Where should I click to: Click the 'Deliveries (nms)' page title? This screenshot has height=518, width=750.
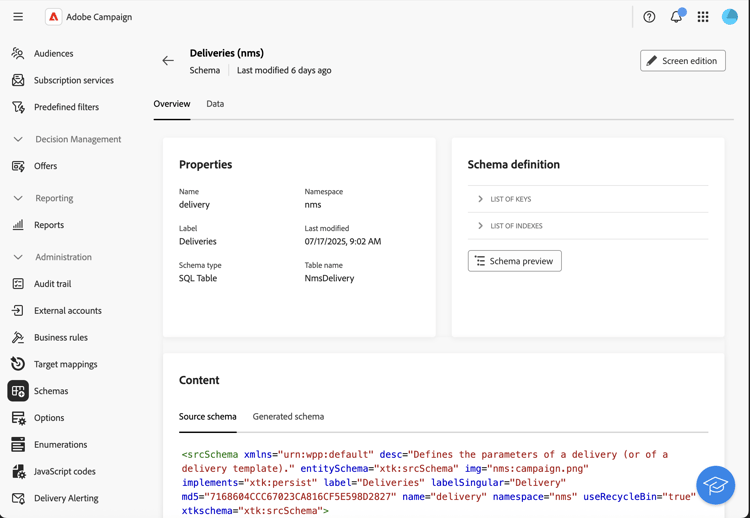(x=227, y=53)
